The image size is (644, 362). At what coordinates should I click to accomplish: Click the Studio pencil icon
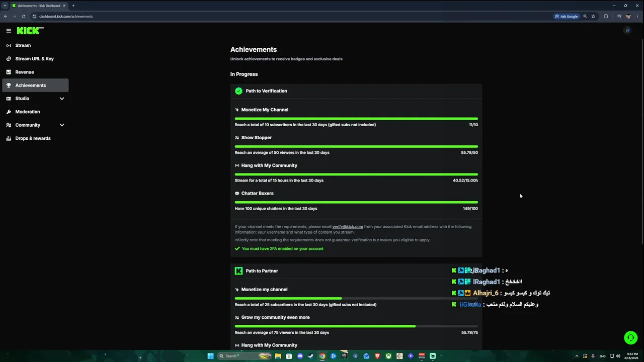(x=9, y=99)
